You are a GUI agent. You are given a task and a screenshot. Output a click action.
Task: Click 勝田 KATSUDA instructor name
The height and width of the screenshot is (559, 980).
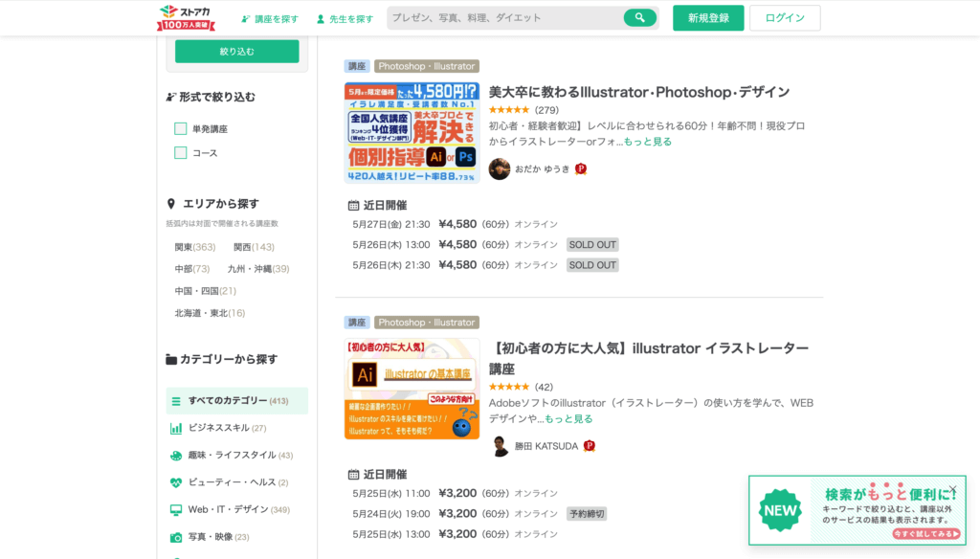click(x=546, y=446)
